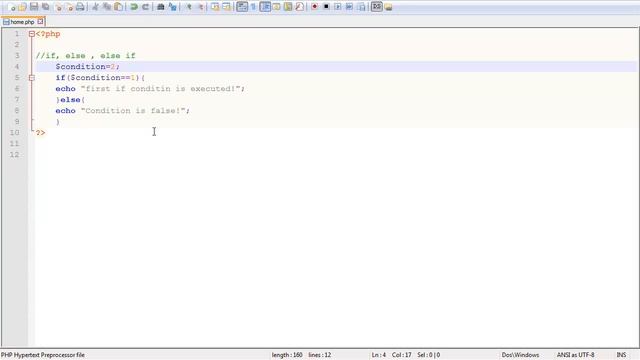Viewport: 640px width, 360px height.
Task: Click the empty line 12 in the editor
Action: (x=336, y=155)
